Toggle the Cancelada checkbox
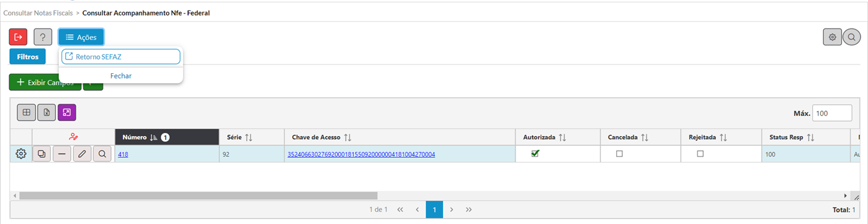Viewport: 868px width, 224px height. click(619, 154)
